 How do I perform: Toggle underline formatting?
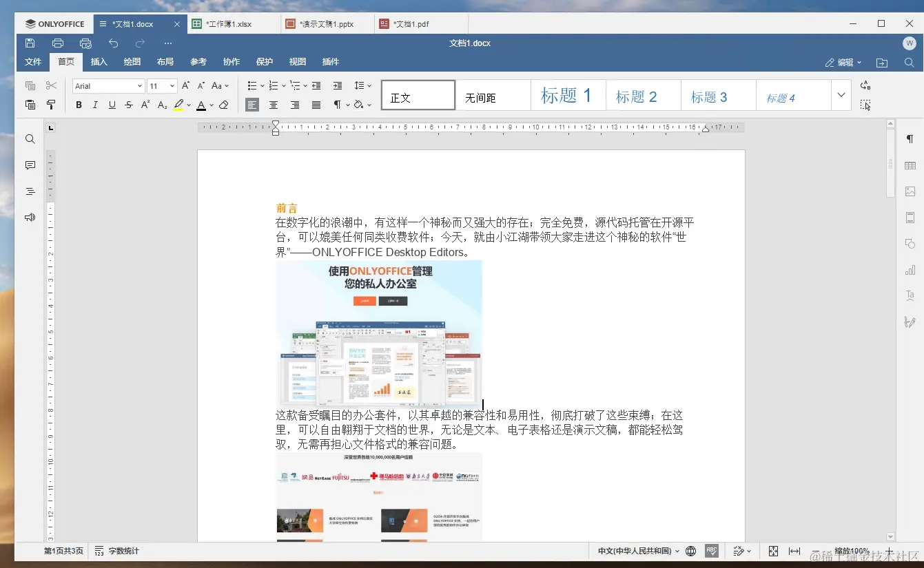pos(112,105)
